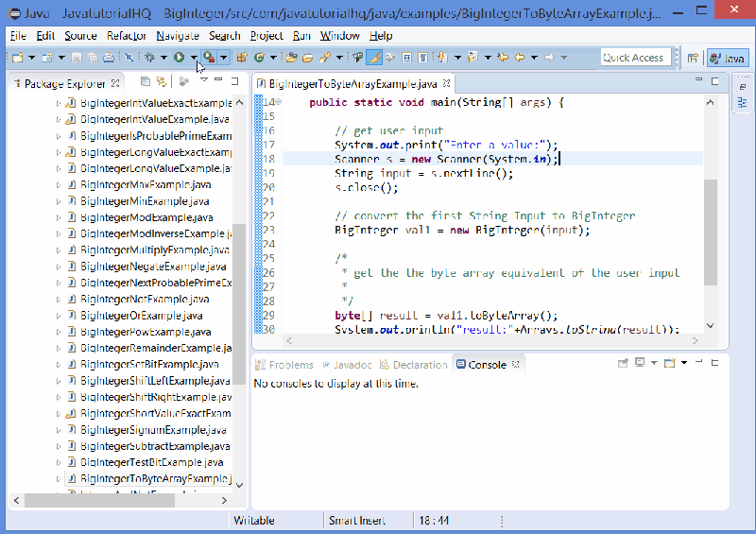Image resolution: width=756 pixels, height=534 pixels.
Task: Open the Next Annotation dropdown arrow
Action: 457,58
